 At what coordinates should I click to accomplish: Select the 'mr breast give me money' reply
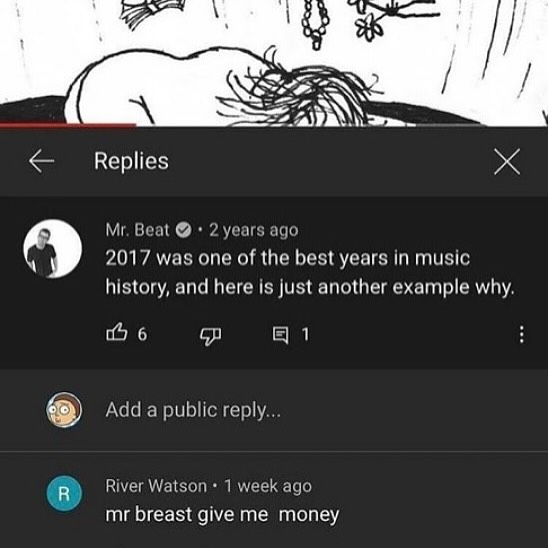[222, 515]
